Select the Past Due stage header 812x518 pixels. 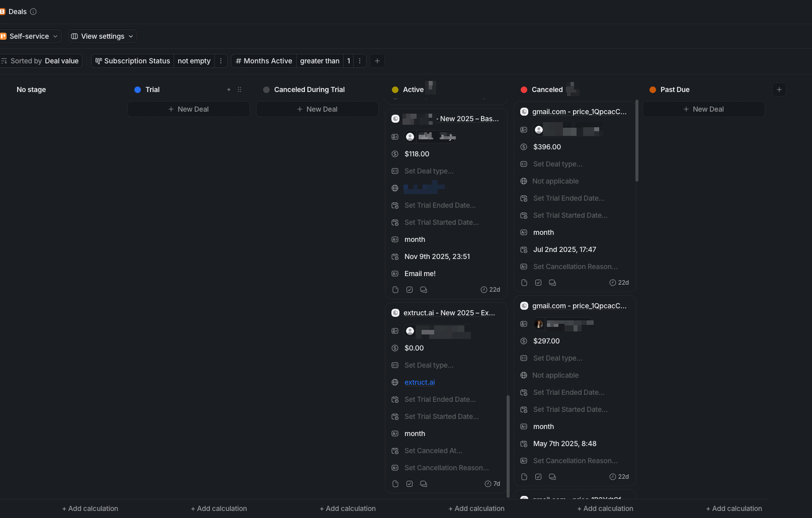tap(675, 90)
